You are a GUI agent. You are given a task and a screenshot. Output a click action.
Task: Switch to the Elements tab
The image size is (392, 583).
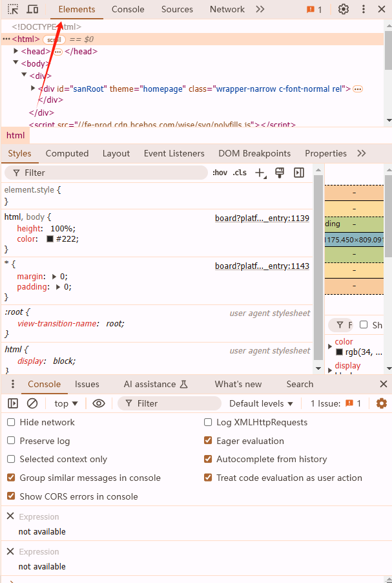77,10
